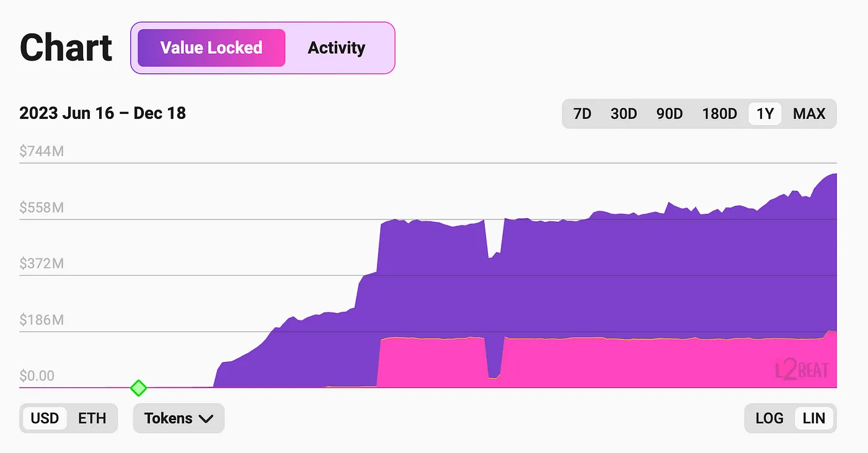Enable LOG scale for chart
Viewport: 868px width, 453px height.
[x=769, y=418]
